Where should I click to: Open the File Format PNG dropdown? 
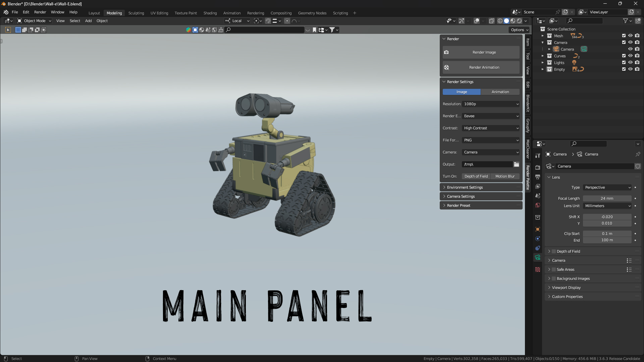point(491,140)
